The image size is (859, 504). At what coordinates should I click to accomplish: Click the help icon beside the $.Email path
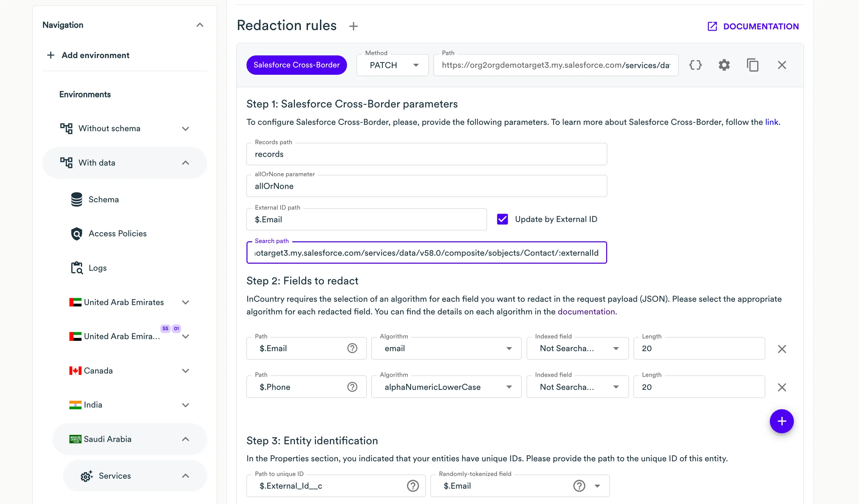click(352, 348)
